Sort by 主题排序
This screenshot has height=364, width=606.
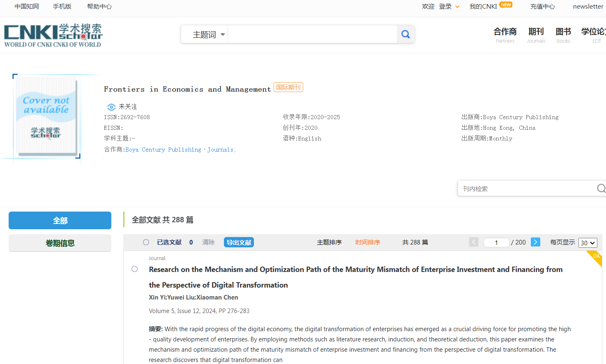point(329,242)
